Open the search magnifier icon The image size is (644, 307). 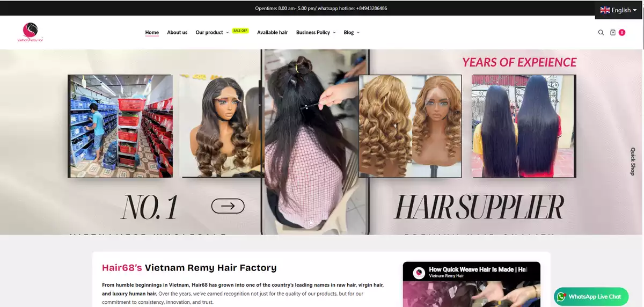pos(601,32)
